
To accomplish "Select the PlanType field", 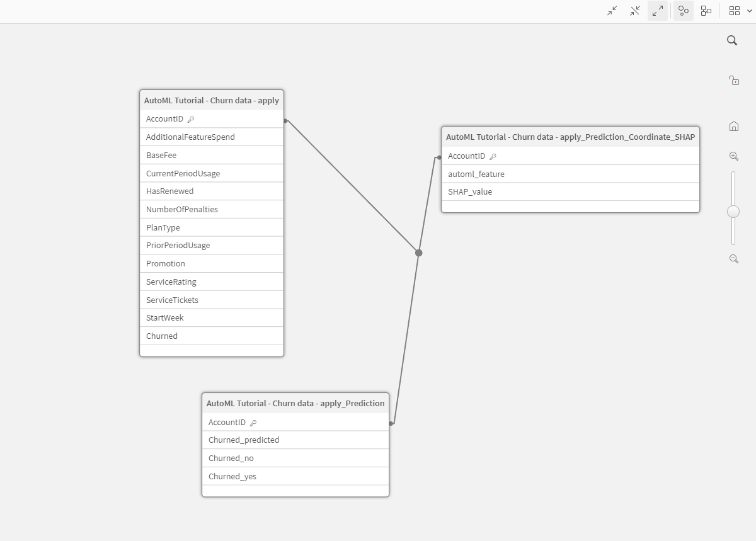I will pos(212,227).
